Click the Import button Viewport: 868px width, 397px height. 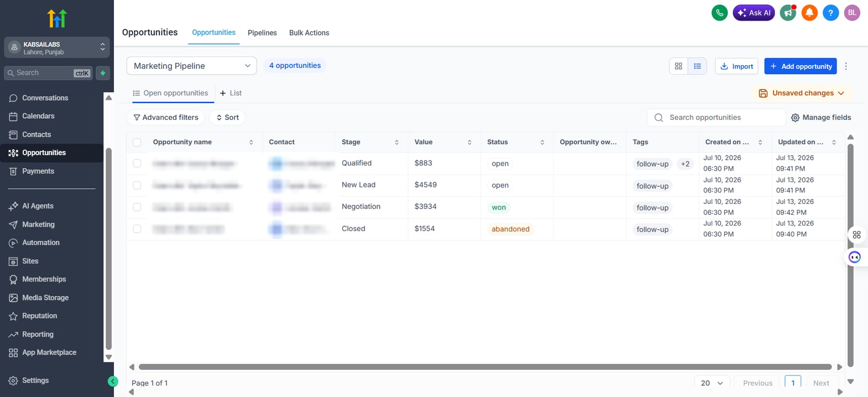click(737, 66)
